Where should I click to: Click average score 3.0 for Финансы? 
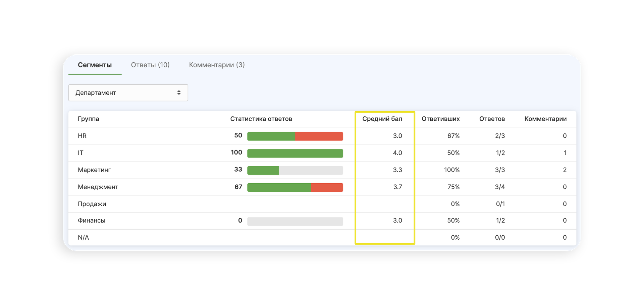point(397,221)
